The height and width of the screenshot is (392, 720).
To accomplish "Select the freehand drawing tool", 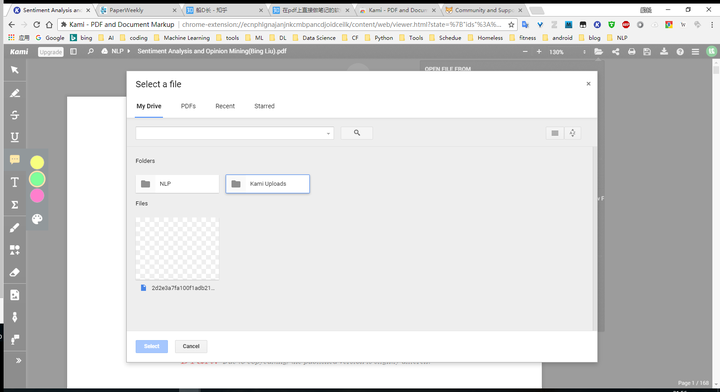I will click(x=15, y=228).
